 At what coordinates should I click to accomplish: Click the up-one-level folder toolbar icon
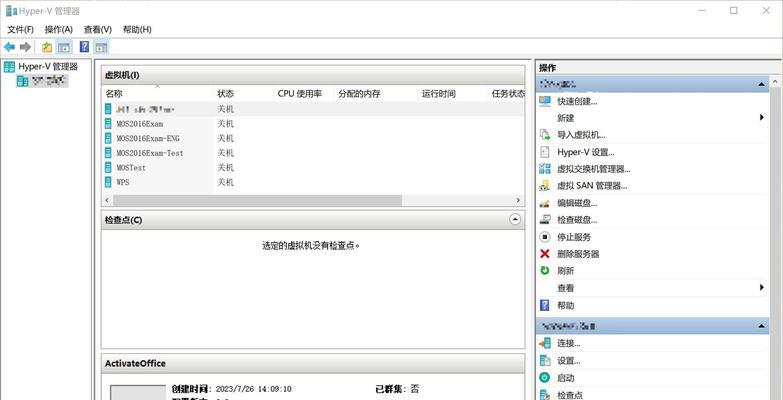click(47, 47)
